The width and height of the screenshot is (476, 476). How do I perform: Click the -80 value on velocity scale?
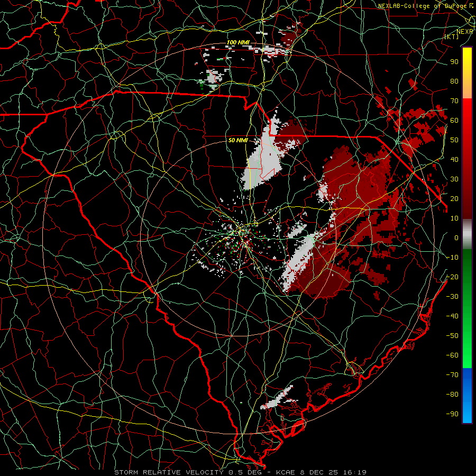point(452,395)
